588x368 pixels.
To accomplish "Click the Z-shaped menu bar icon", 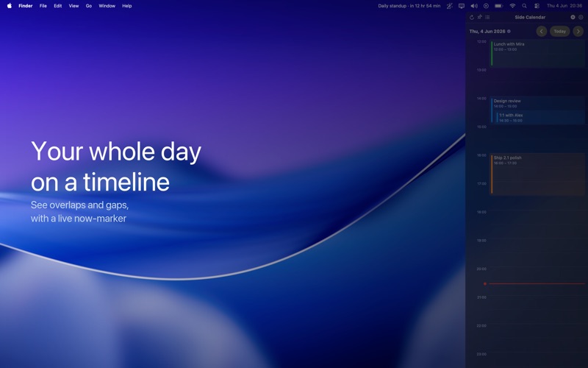I will coord(449,6).
